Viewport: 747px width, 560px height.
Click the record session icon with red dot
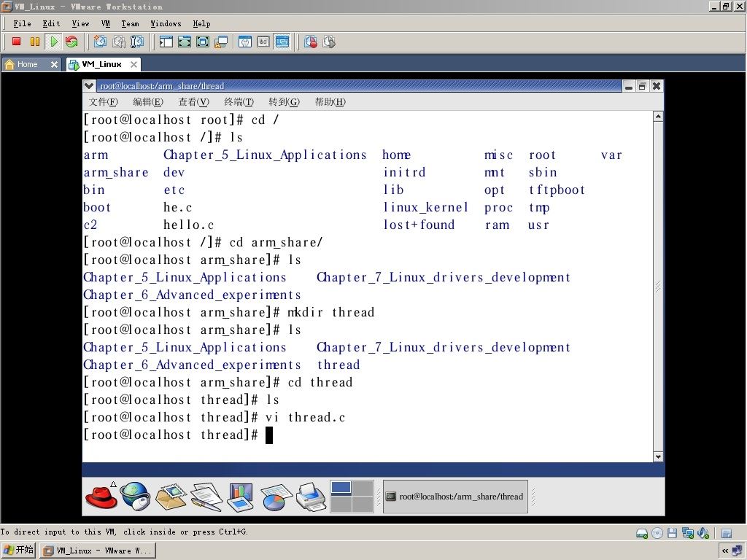(x=311, y=42)
